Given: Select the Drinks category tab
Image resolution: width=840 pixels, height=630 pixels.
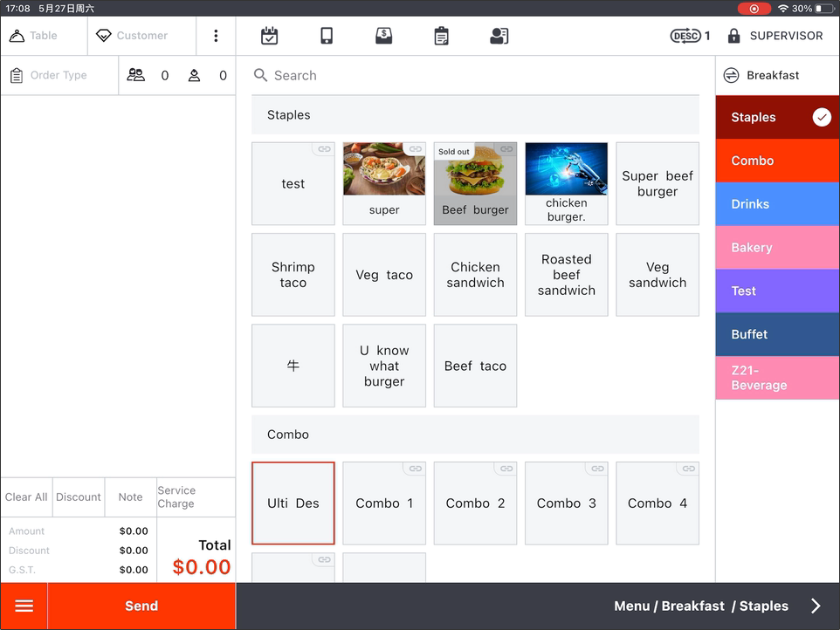Looking at the screenshot, I should [x=776, y=204].
